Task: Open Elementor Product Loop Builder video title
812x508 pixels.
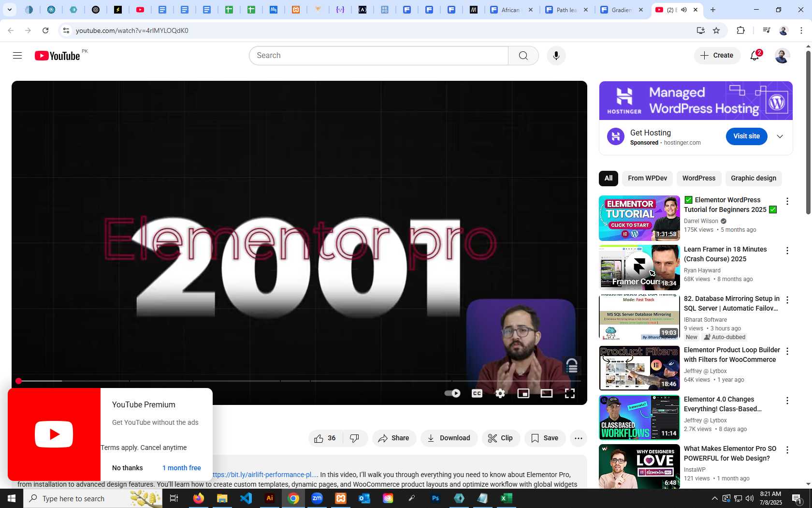Action: pyautogui.click(x=732, y=355)
